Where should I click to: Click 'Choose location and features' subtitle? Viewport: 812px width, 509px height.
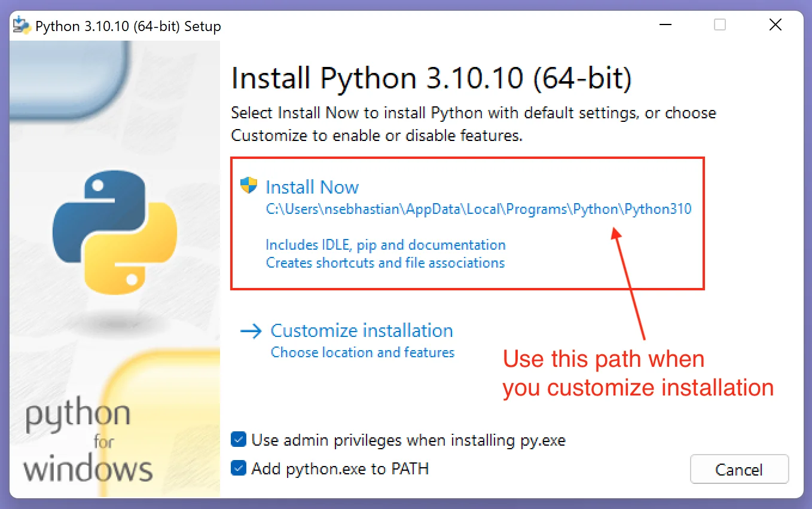coord(362,352)
